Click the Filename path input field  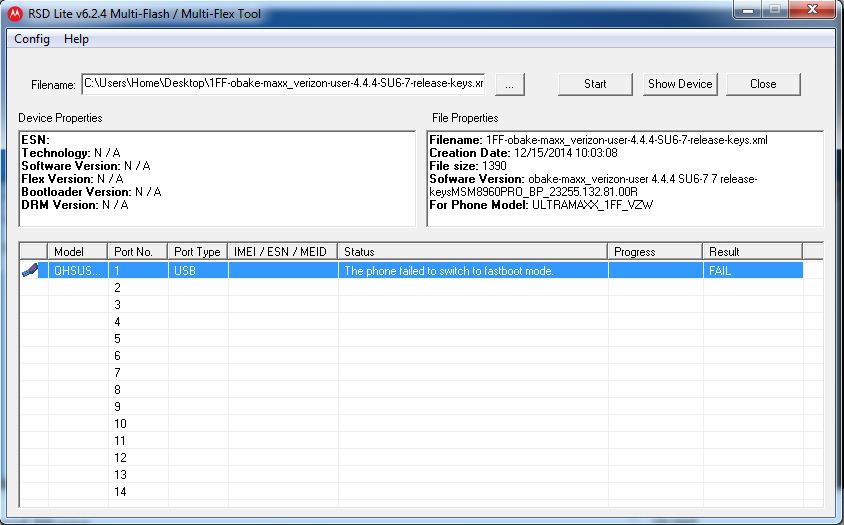tap(283, 83)
